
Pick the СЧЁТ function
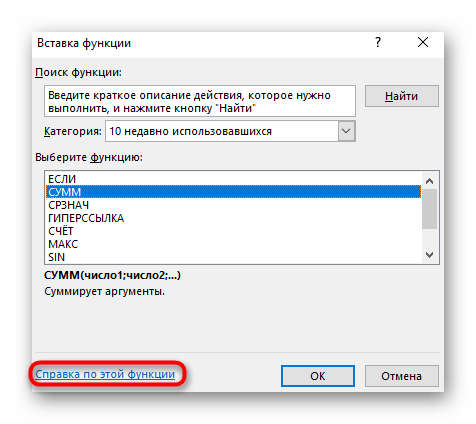233,231
